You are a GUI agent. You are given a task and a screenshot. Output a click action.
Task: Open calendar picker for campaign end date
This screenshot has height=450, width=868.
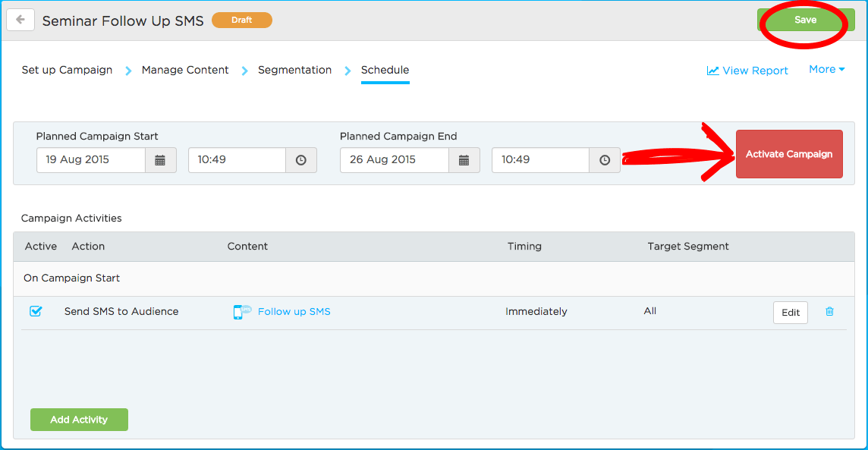click(x=464, y=160)
